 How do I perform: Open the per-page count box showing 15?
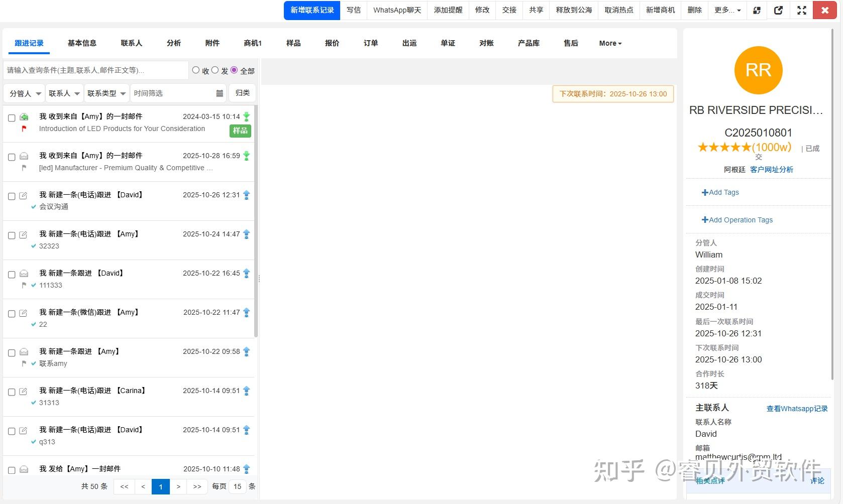coord(238,486)
